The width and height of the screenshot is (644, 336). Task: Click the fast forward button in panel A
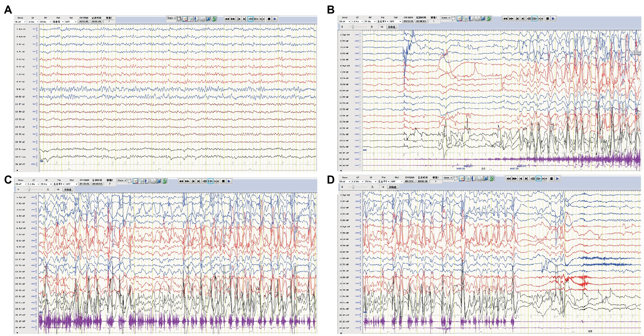[x=233, y=19]
